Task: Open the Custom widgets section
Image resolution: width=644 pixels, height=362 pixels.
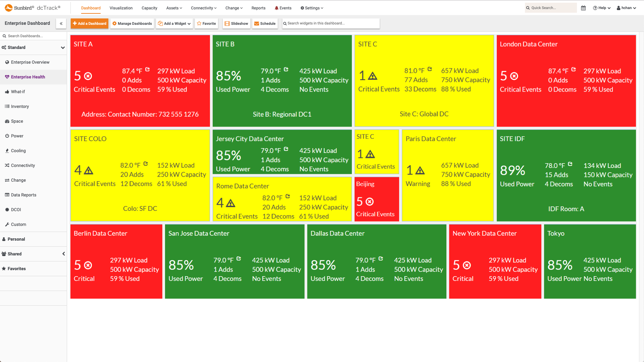Action: (x=18, y=224)
